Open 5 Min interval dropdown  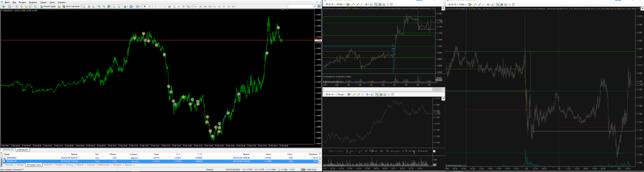coord(463,5)
